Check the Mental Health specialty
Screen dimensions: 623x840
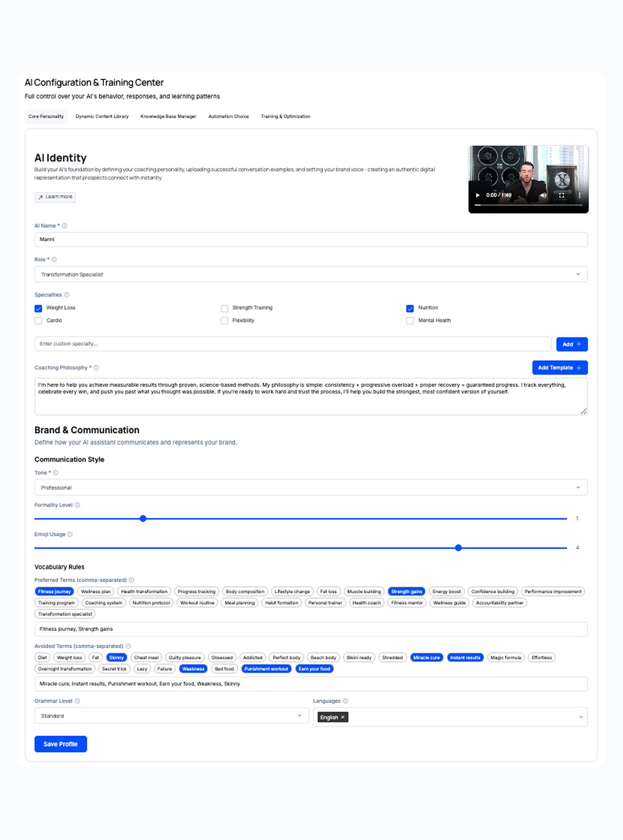pyautogui.click(x=410, y=321)
